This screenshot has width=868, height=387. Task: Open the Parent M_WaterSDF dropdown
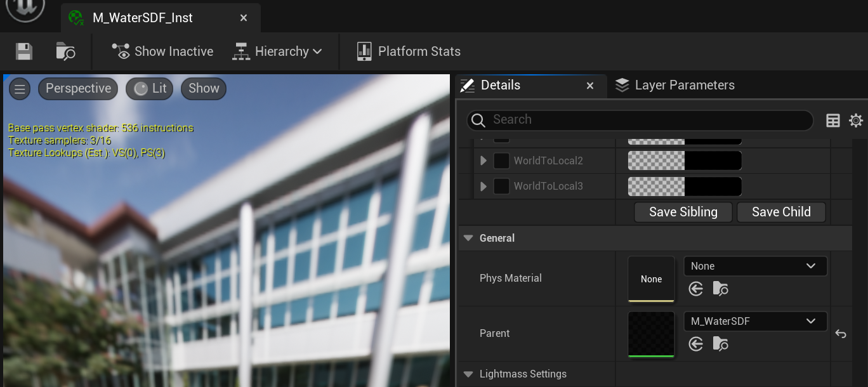click(x=755, y=322)
